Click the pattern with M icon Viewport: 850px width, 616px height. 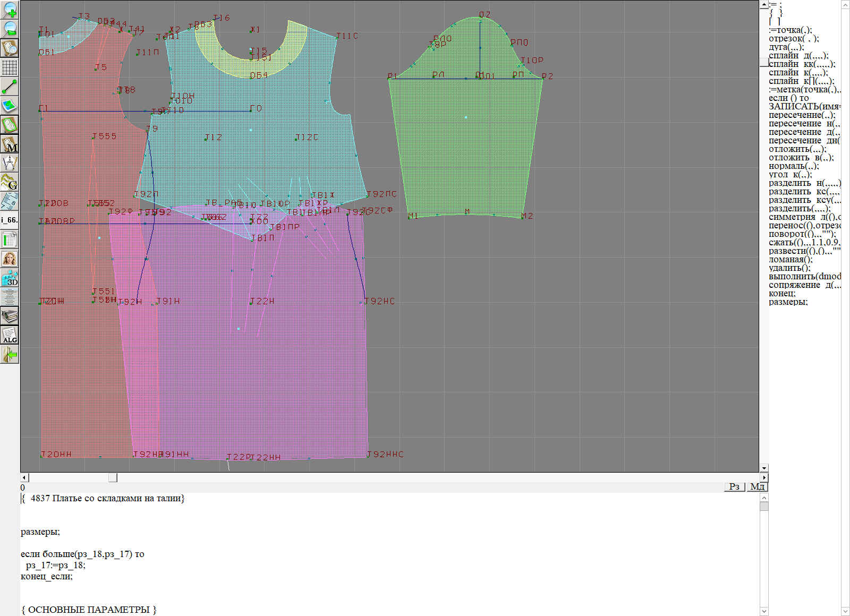(10, 144)
